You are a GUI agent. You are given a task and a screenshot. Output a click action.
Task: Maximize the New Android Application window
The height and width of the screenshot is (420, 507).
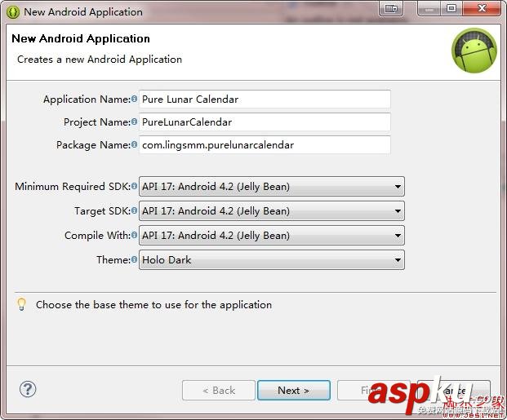click(x=451, y=8)
